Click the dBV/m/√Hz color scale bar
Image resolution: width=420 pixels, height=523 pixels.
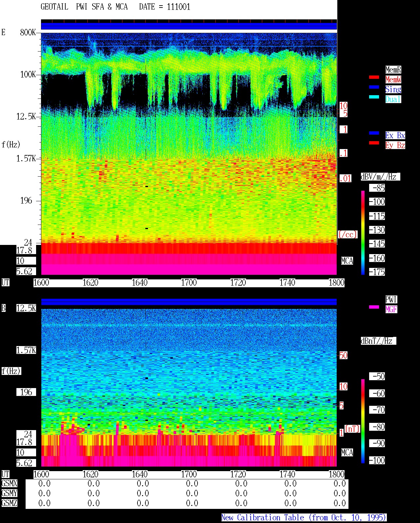coord(363,232)
